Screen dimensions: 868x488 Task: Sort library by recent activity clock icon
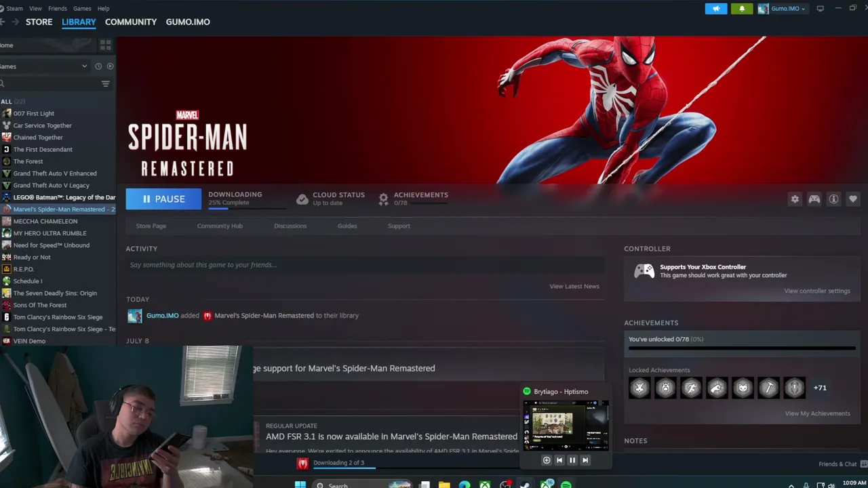tap(98, 66)
